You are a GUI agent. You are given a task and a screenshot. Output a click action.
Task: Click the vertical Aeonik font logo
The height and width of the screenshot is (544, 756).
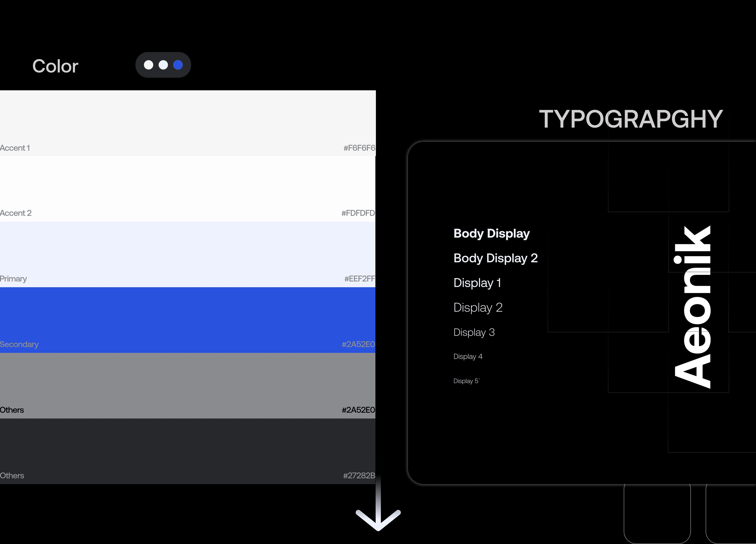pyautogui.click(x=693, y=307)
